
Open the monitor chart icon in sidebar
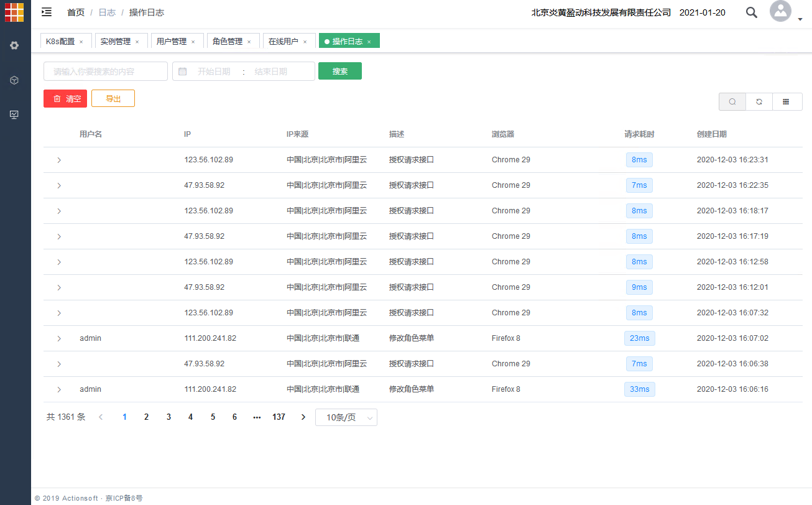click(x=14, y=114)
